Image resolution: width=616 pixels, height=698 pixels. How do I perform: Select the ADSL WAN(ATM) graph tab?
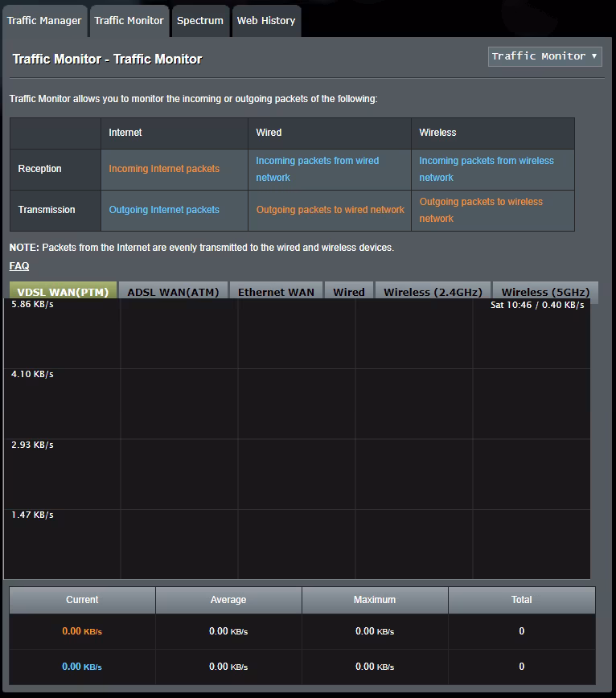173,292
